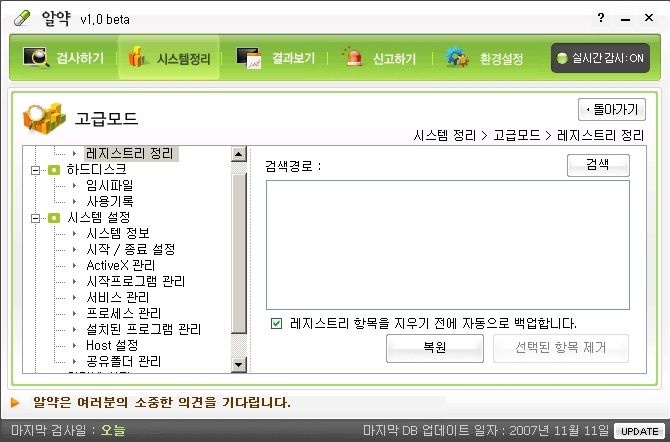Select 프로세스 관리 in the tree
This screenshot has width=670, height=442.
coord(123,313)
